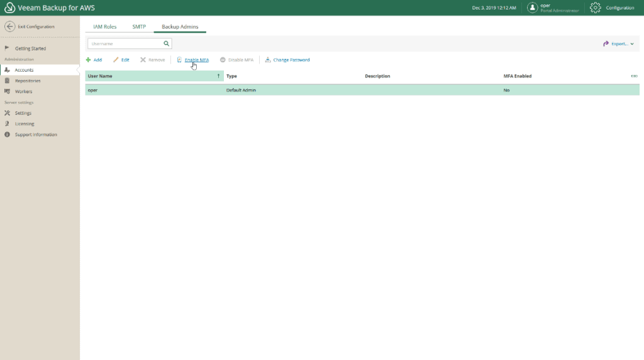
Task: Click the Enable MFA device icon
Action: tap(179, 60)
